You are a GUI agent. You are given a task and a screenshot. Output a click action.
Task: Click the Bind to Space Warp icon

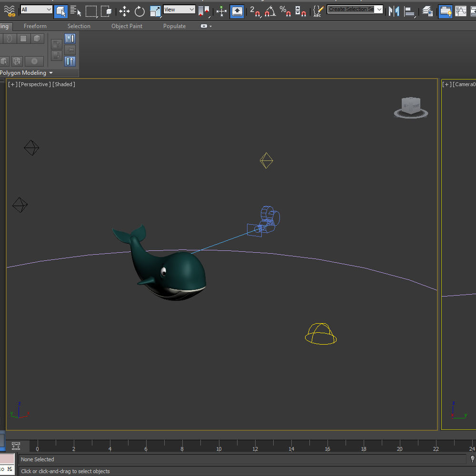tap(10, 11)
